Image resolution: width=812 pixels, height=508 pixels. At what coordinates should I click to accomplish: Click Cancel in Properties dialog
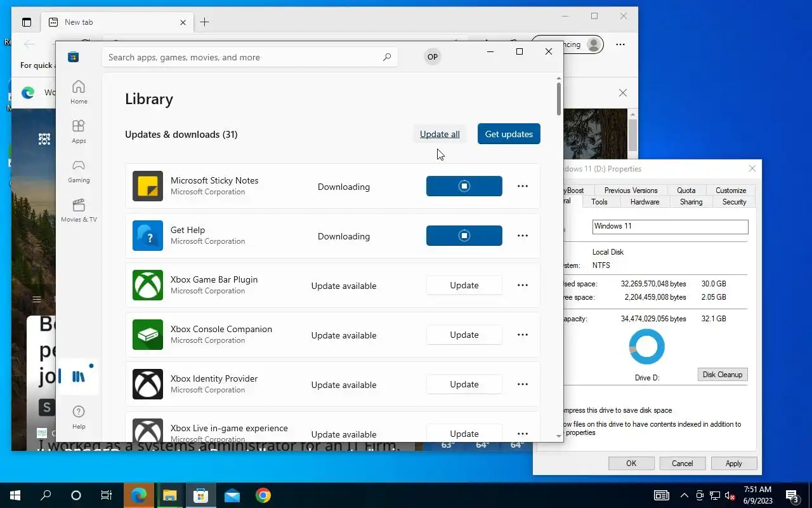point(683,464)
